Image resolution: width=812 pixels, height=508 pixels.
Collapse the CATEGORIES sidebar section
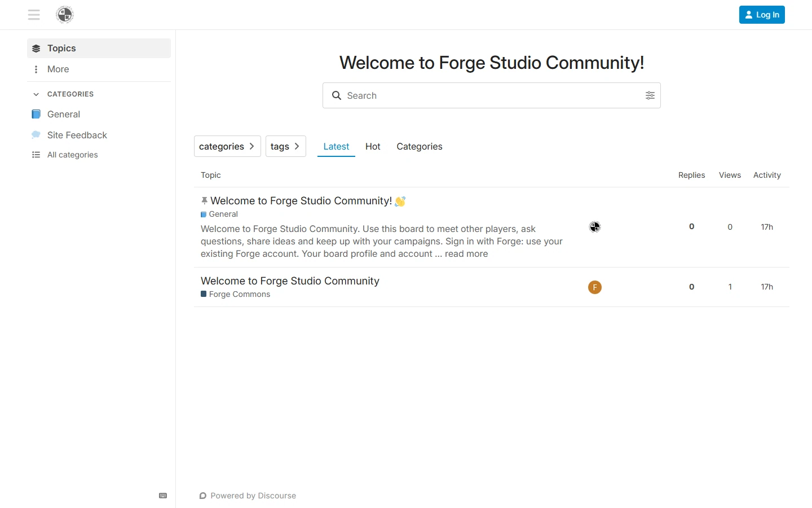(63, 94)
